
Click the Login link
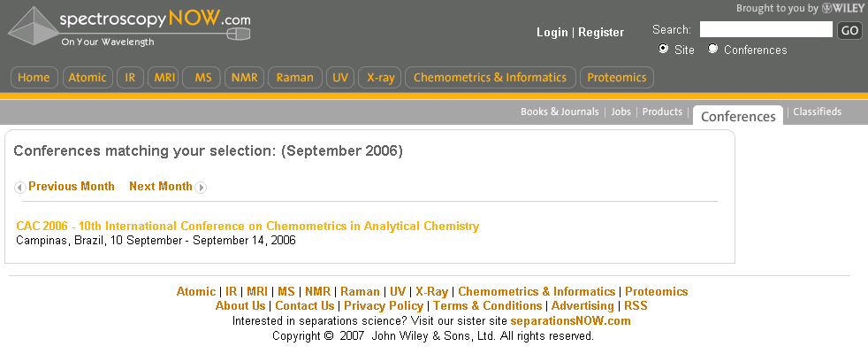552,33
